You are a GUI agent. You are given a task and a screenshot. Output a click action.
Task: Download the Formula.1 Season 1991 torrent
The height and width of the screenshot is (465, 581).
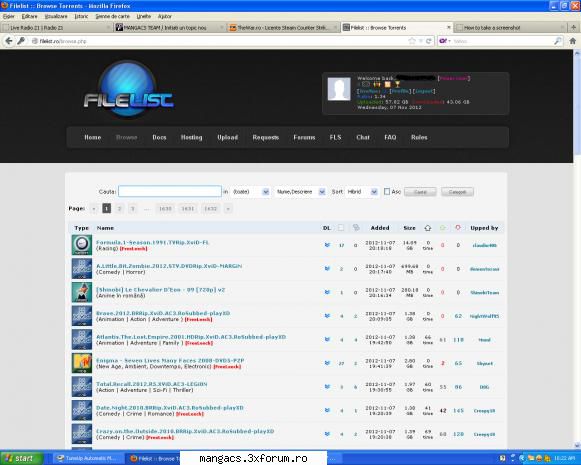point(327,245)
